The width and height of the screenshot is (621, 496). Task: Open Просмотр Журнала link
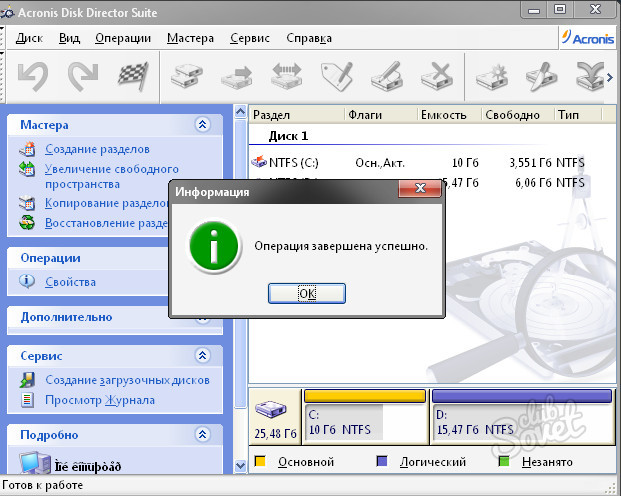click(100, 400)
